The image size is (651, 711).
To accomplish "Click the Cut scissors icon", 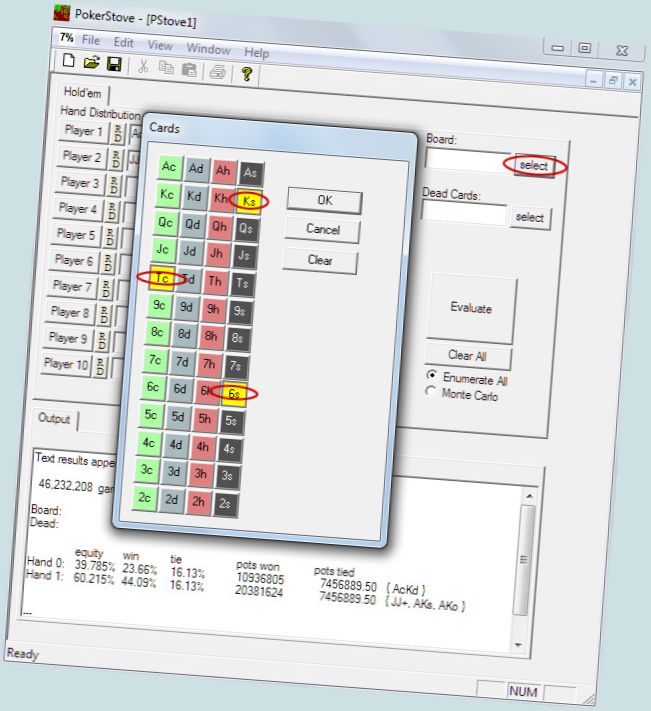I will (143, 67).
